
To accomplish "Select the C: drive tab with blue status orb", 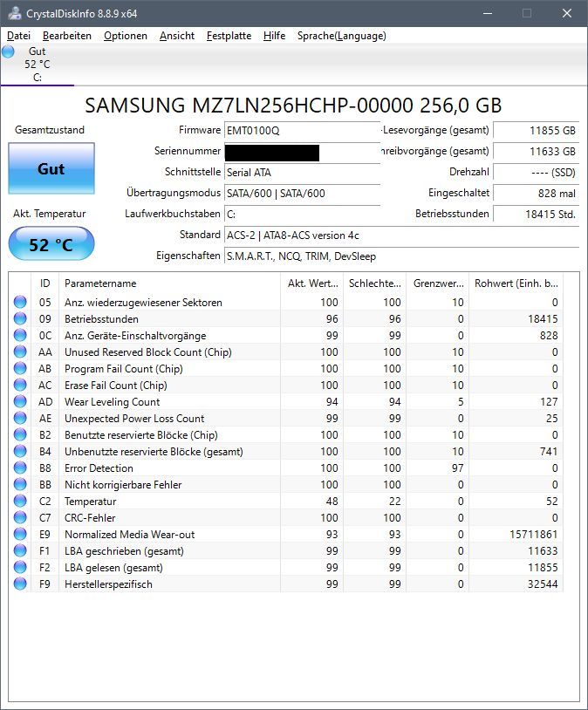I will coord(38,65).
